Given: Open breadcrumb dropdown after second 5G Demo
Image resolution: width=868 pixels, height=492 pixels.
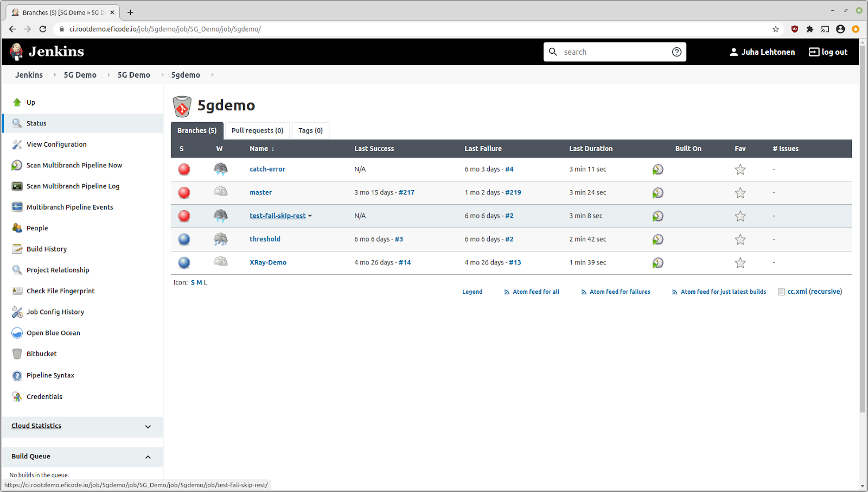Looking at the screenshot, I should point(162,75).
